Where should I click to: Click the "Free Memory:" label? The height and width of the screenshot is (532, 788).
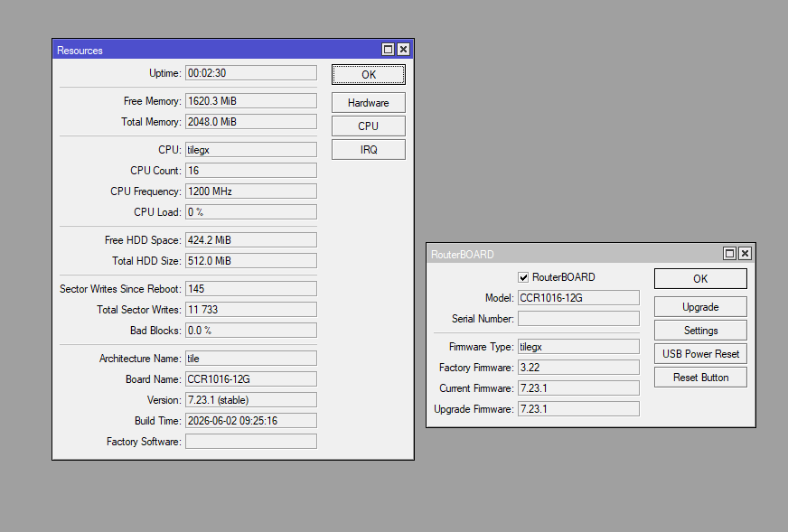click(153, 101)
